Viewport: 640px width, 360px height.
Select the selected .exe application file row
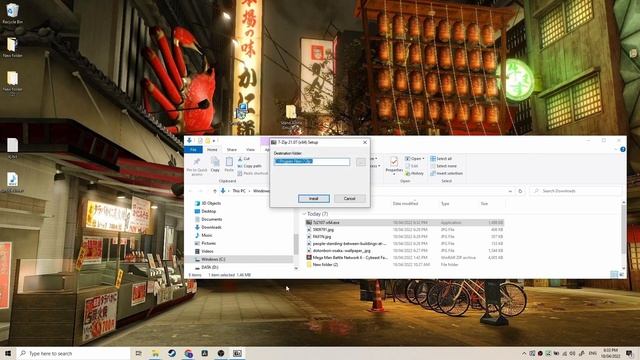click(x=404, y=222)
